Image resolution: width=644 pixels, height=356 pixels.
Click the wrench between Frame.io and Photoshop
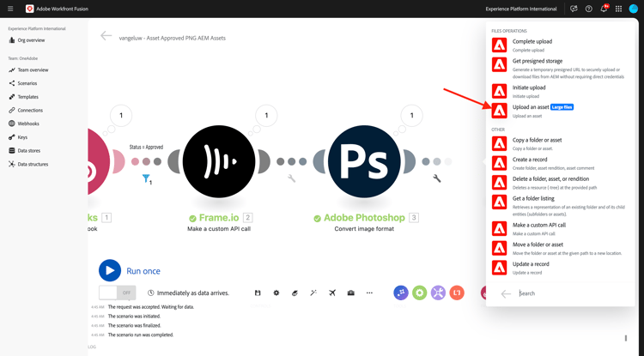292,178
